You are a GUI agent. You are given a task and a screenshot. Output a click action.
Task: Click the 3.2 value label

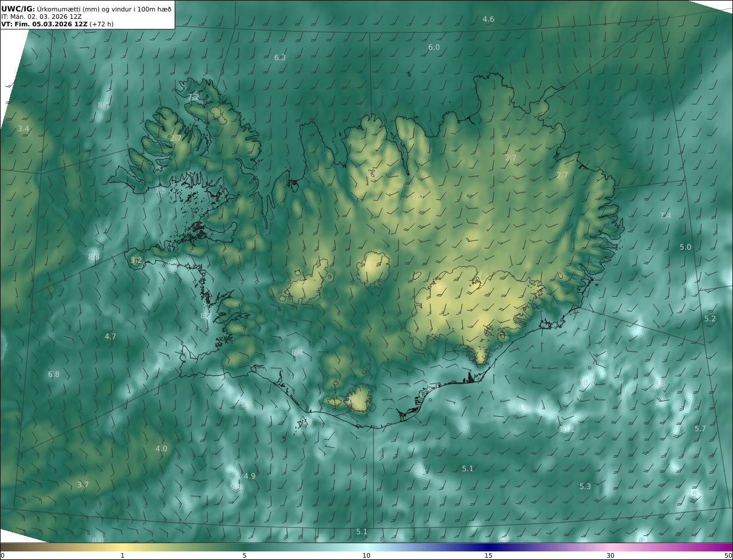click(136, 261)
